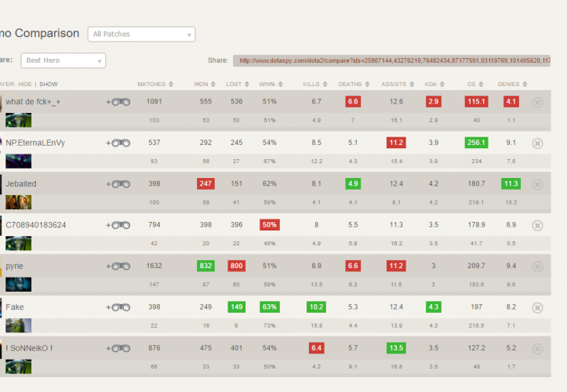Toggle HIDE for player names

coord(26,84)
